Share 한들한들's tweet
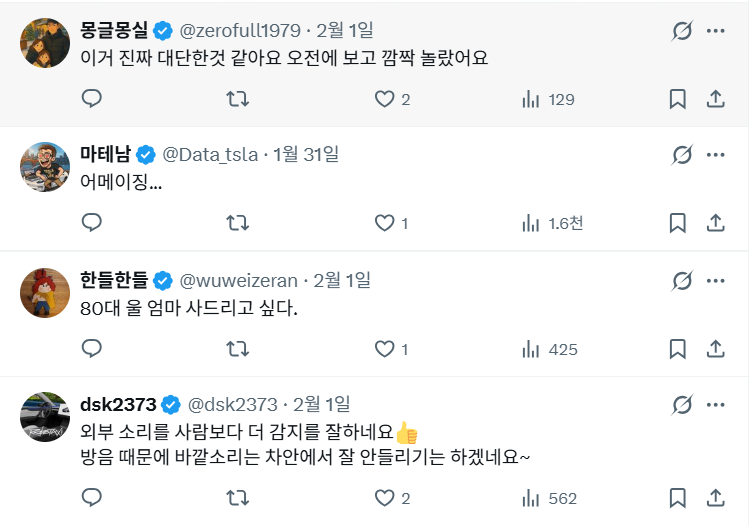 pyautogui.click(x=715, y=349)
